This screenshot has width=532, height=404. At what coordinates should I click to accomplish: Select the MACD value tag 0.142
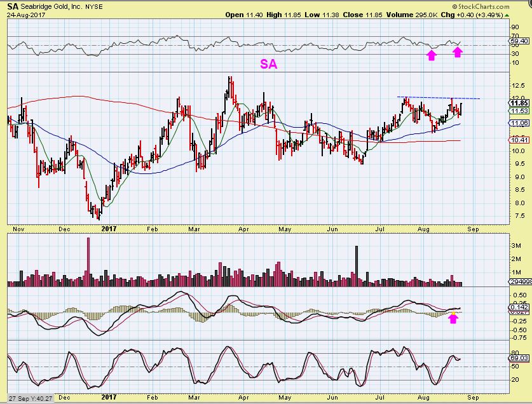click(519, 307)
